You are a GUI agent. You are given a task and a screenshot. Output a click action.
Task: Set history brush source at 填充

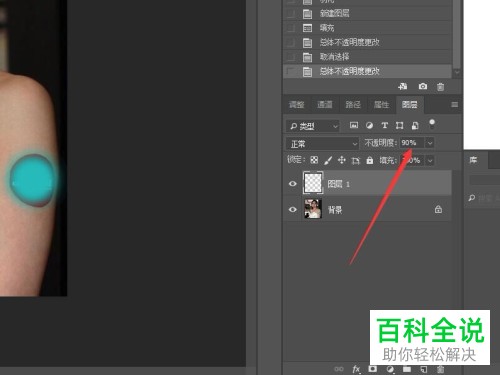[x=291, y=28]
